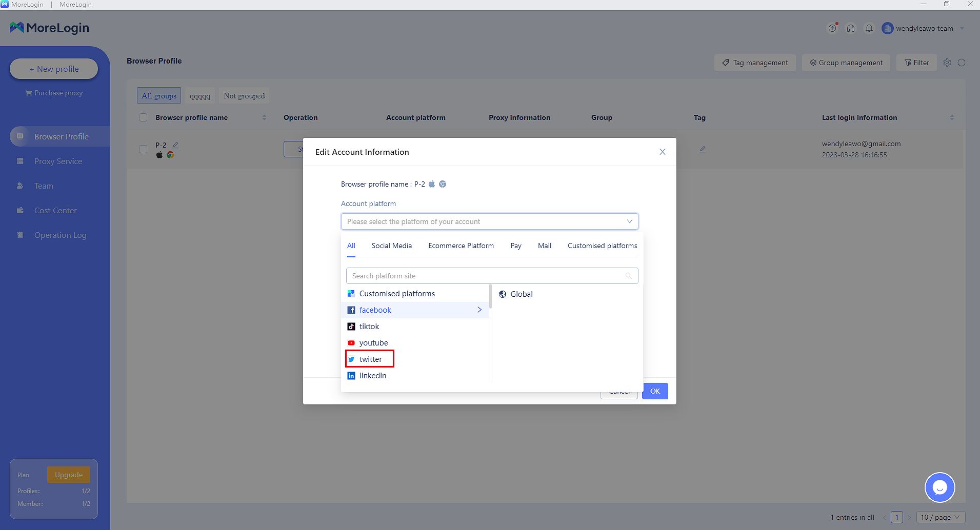Click the previous page arrow
This screenshot has width=980, height=530.
[884, 517]
